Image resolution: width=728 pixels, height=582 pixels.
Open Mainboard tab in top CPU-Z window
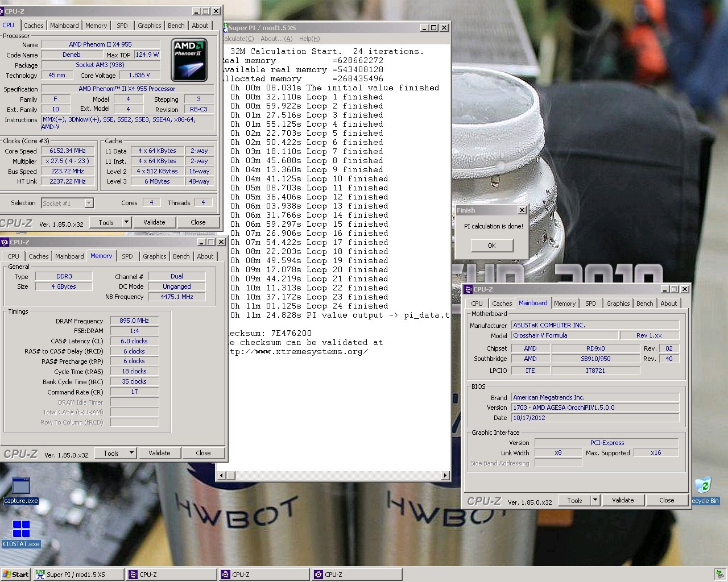(64, 26)
